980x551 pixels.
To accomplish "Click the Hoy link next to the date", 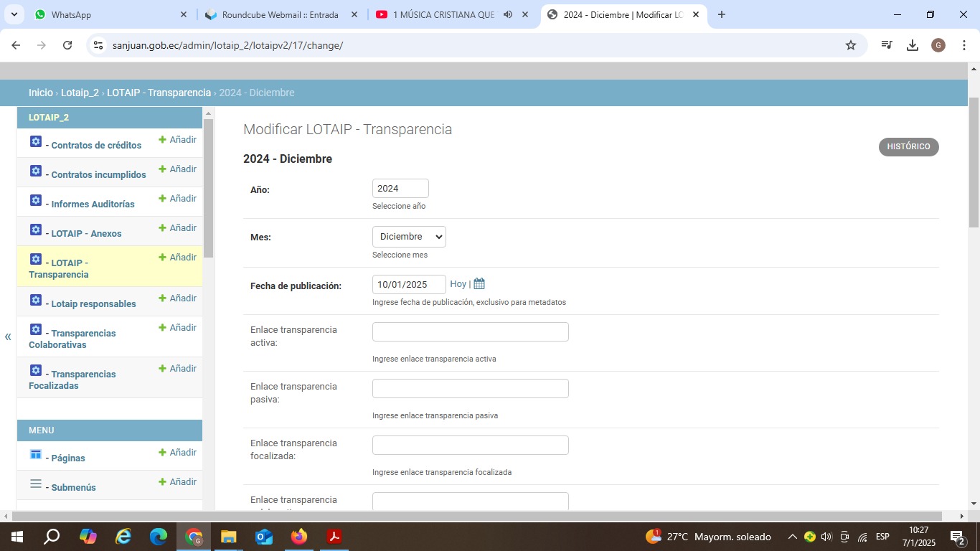I will 458,284.
